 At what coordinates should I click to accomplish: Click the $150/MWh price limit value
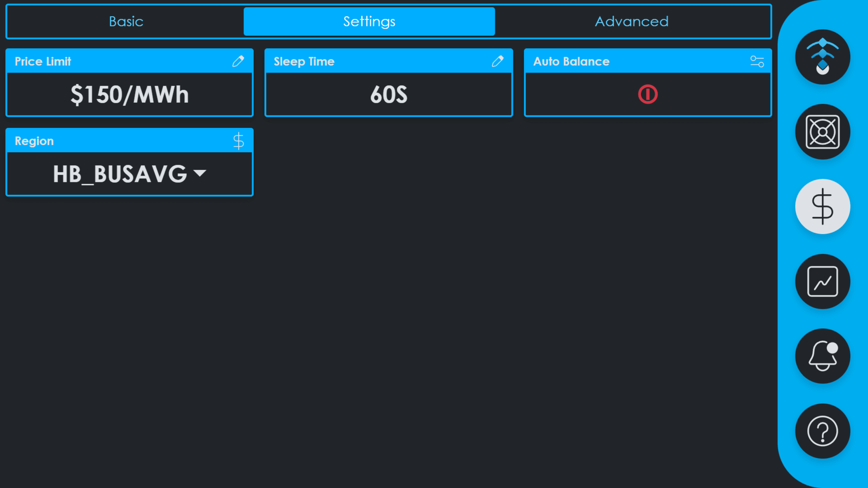(129, 95)
